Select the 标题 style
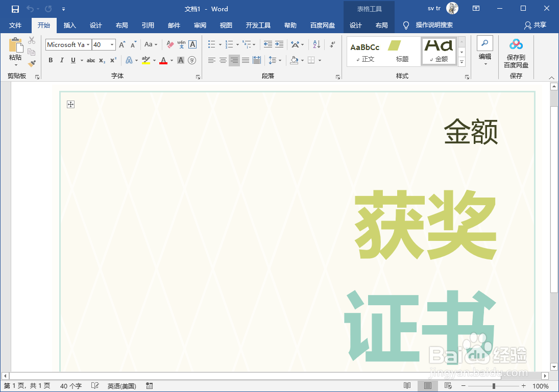This screenshot has width=559, height=392. (x=401, y=52)
